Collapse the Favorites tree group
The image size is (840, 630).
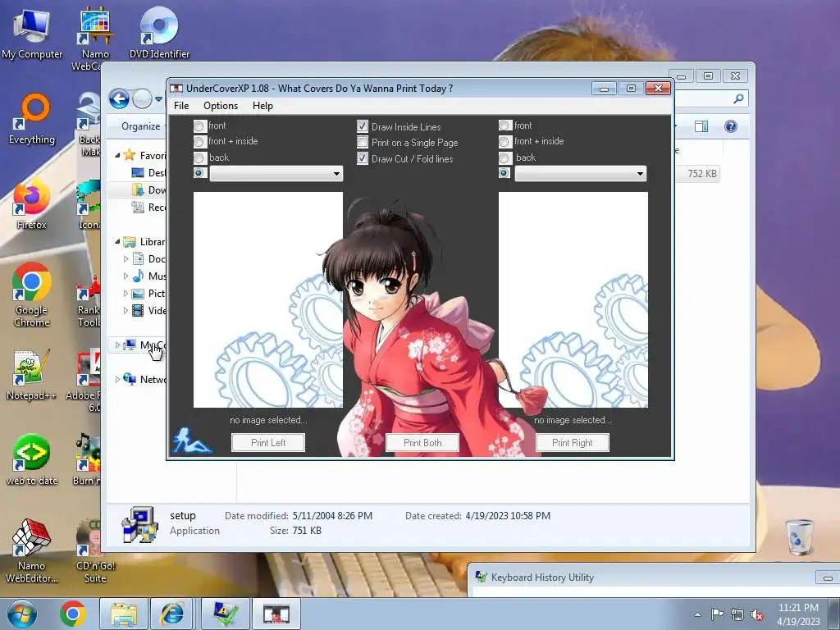point(117,155)
